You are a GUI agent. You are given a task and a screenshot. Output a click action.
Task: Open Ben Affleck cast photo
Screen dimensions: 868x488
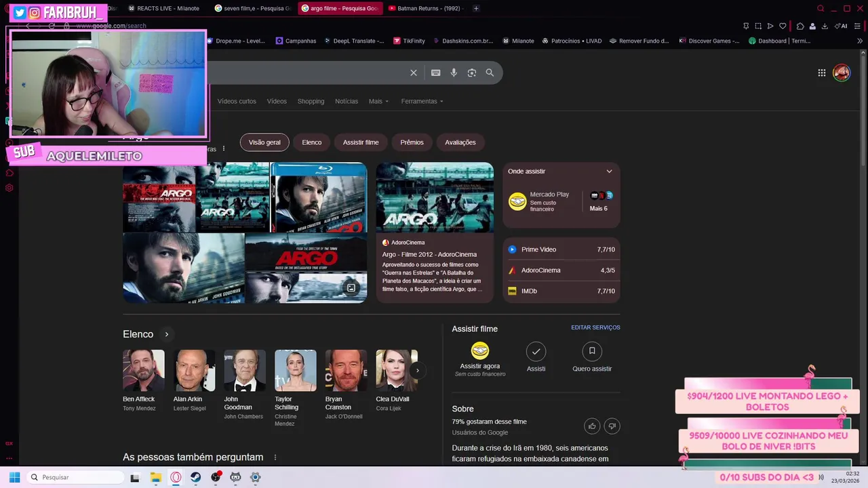pyautogui.click(x=143, y=370)
